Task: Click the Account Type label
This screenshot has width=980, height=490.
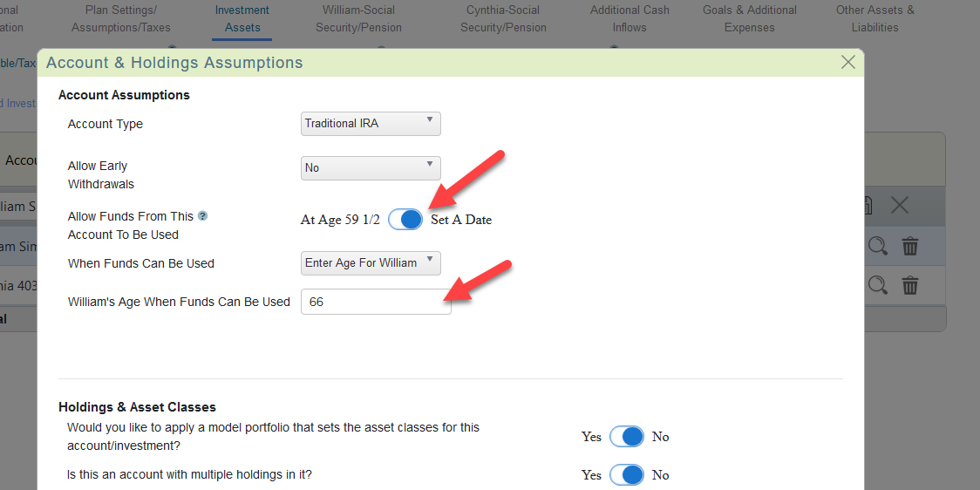Action: pos(105,124)
